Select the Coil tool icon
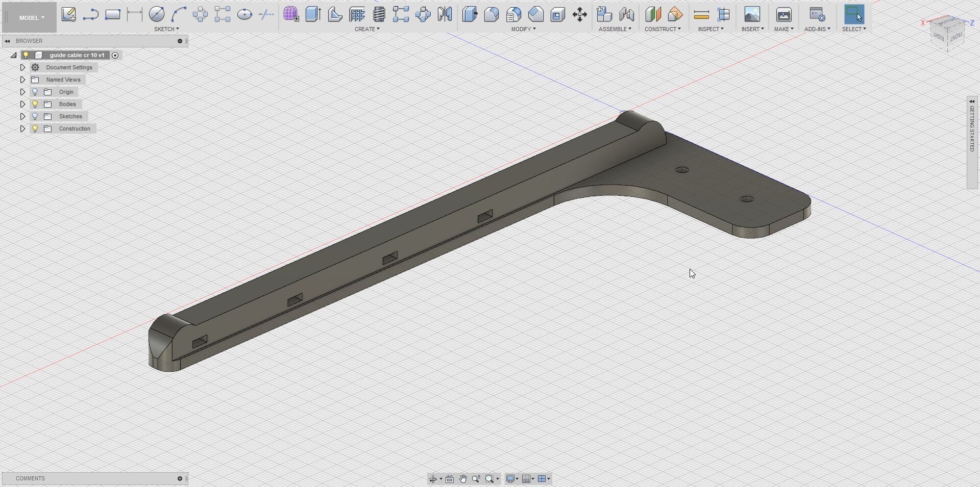The width and height of the screenshot is (980, 487). [379, 14]
